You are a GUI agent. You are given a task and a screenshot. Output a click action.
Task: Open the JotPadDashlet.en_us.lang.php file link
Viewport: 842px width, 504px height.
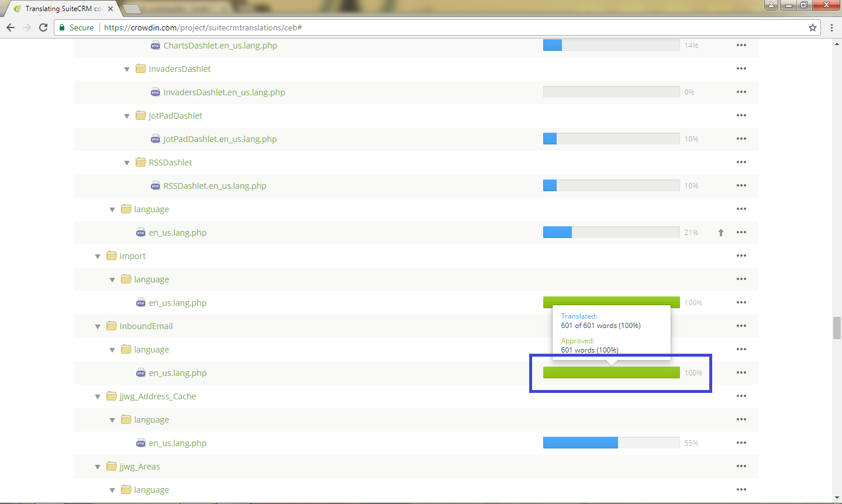(x=220, y=139)
